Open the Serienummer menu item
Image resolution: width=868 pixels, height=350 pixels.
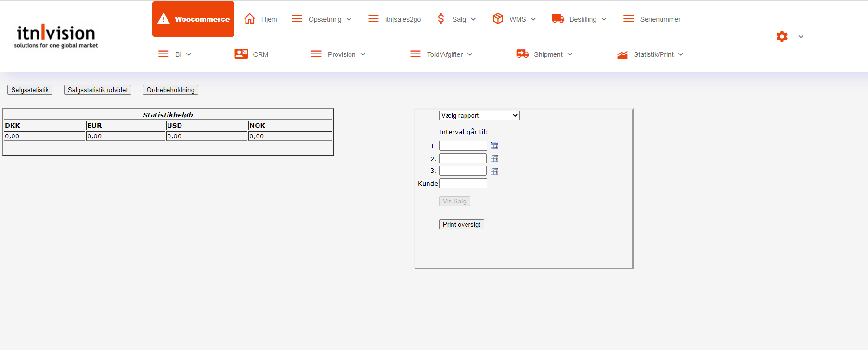pyautogui.click(x=660, y=19)
